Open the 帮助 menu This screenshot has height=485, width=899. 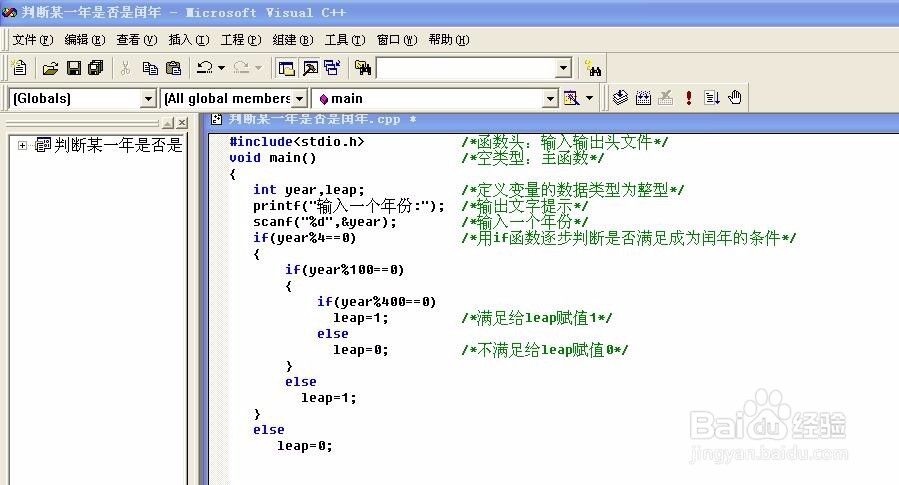[448, 40]
